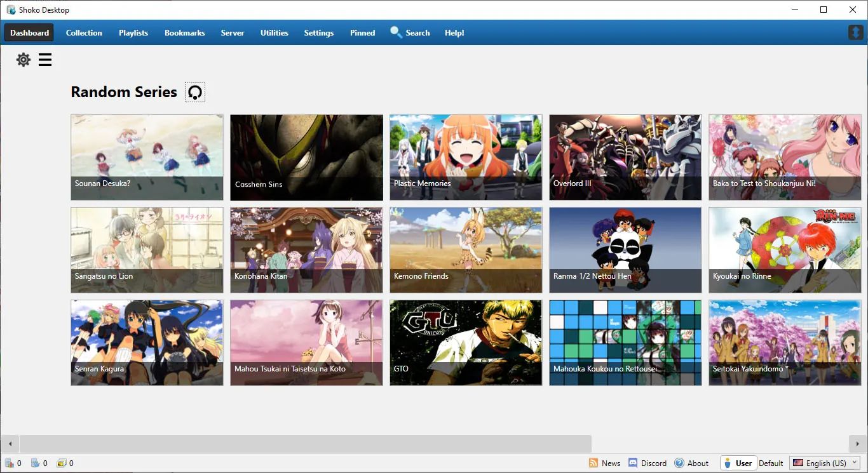Click the magnifier Search icon
The height and width of the screenshot is (473, 868).
click(396, 32)
